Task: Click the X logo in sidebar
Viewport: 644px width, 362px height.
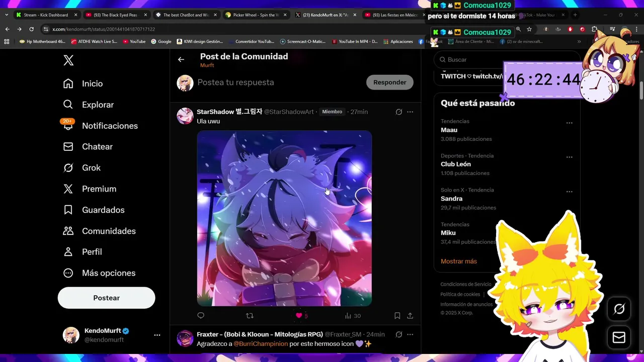Action: tap(68, 60)
